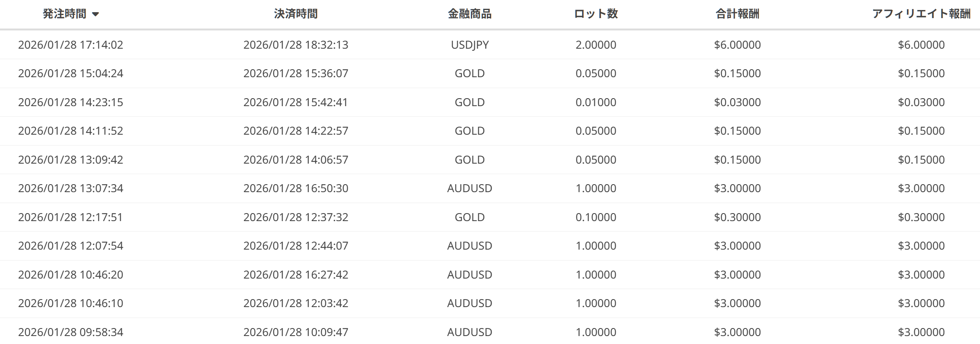
Task: Click the 金融商品 column header
Action: click(469, 14)
